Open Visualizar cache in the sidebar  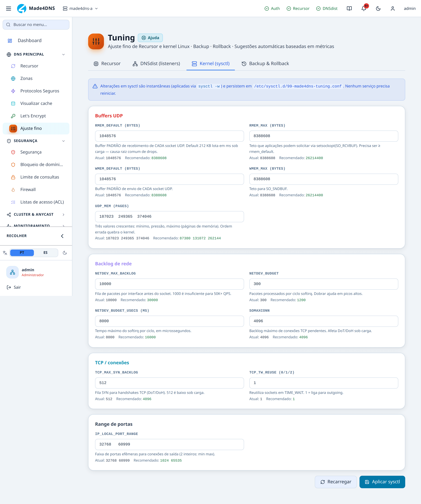click(36, 103)
